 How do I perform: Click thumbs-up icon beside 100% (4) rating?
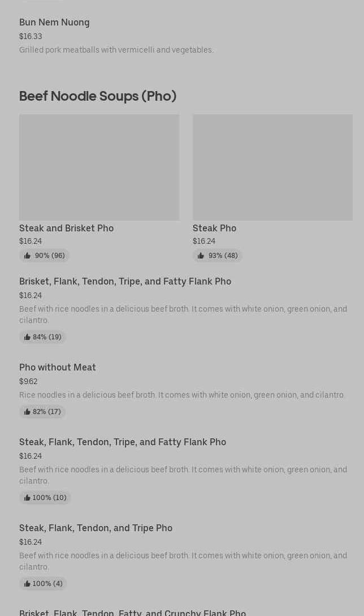pos(27,584)
